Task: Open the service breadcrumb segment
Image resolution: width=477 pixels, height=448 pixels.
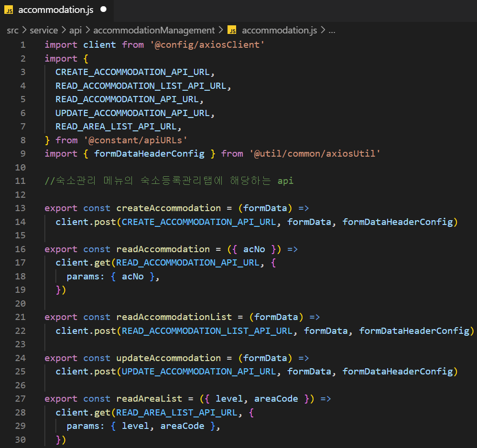Action: 44,31
